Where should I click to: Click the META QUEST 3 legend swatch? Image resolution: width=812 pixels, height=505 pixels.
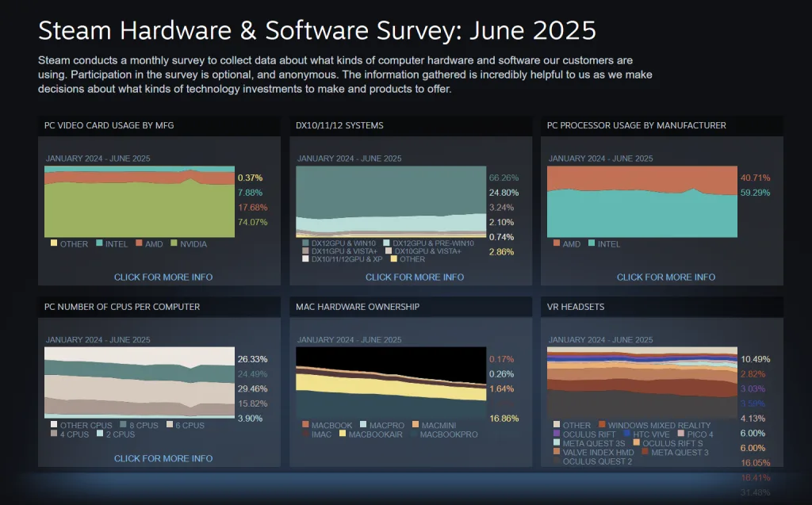(x=645, y=452)
